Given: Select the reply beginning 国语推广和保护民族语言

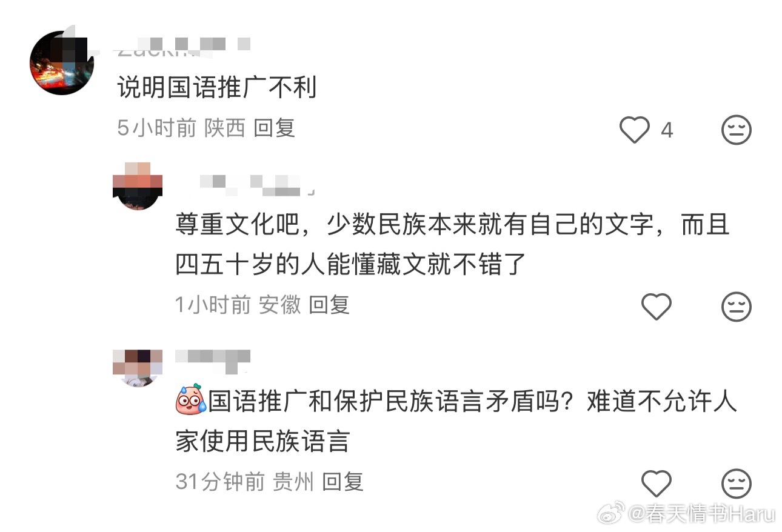Looking at the screenshot, I should (x=456, y=422).
